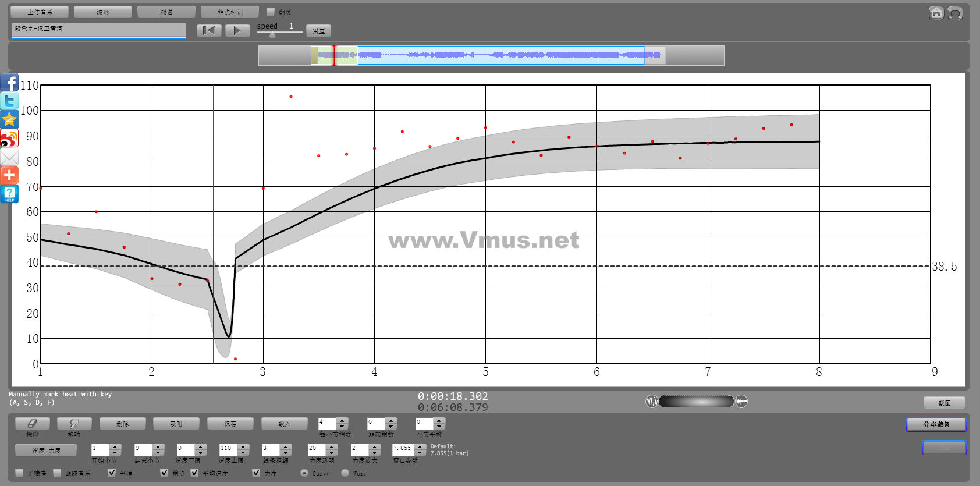980x486 pixels.
Task: Select the move (移动) tool
Action: [74, 424]
